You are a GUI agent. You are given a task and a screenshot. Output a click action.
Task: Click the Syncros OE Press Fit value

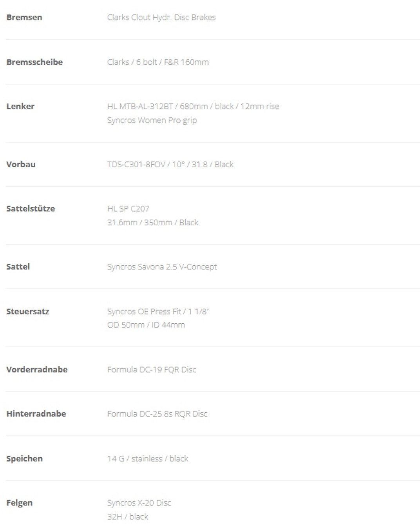click(158, 312)
